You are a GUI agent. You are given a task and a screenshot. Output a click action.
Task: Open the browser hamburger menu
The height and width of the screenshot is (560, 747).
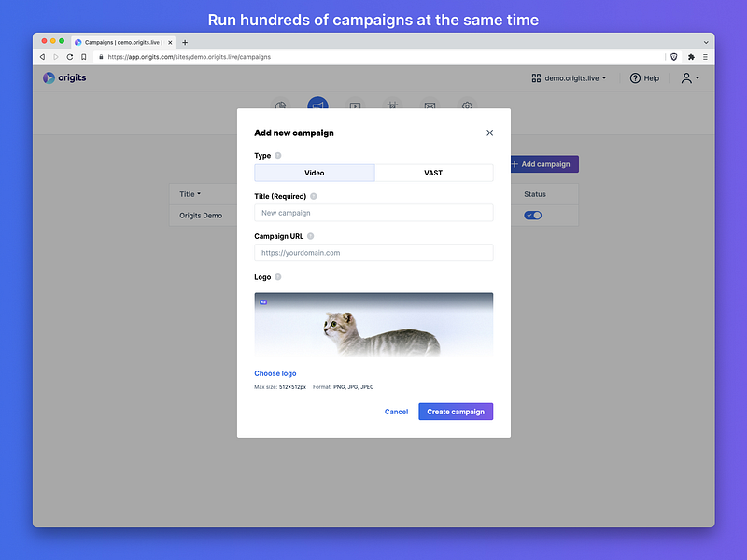click(x=705, y=57)
